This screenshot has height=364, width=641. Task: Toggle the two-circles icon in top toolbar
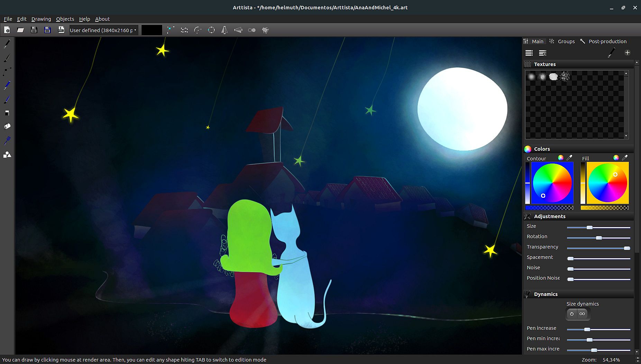[252, 30]
